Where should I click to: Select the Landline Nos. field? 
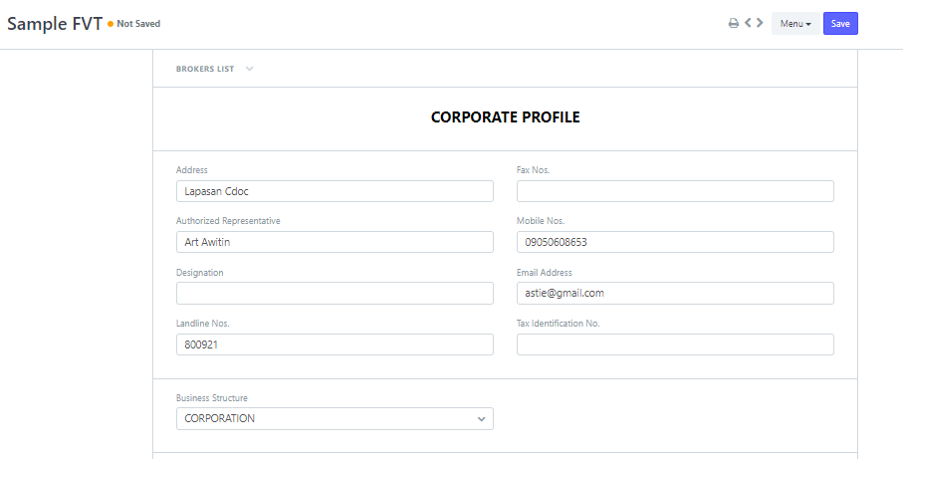(334, 344)
